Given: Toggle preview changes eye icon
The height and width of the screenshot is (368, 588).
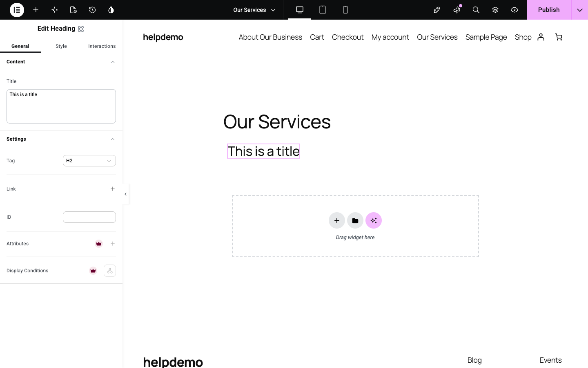Looking at the screenshot, I should (x=514, y=10).
